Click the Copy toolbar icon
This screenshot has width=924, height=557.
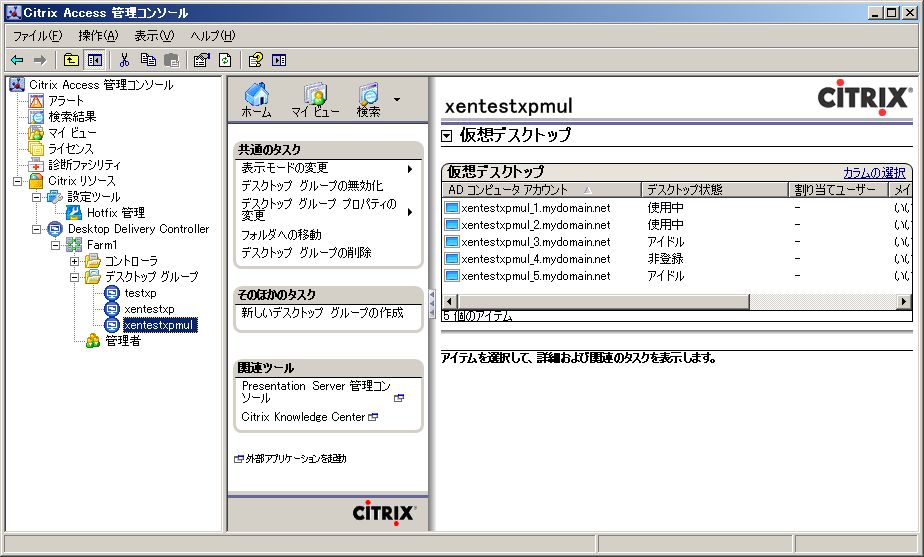click(x=148, y=60)
